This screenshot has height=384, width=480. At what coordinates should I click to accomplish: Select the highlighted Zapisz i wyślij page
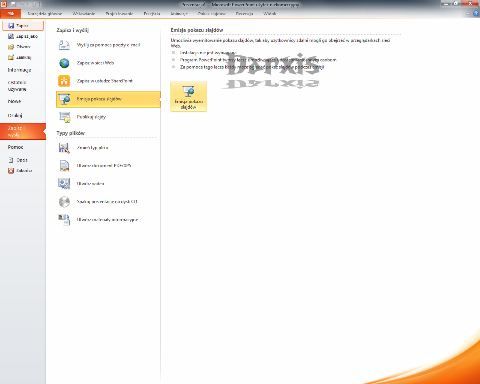coord(23,131)
